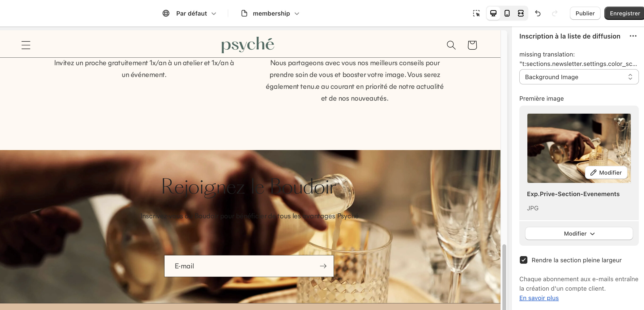The height and width of the screenshot is (310, 644).
Task: Follow the En savoir plus link
Action: [x=539, y=298]
